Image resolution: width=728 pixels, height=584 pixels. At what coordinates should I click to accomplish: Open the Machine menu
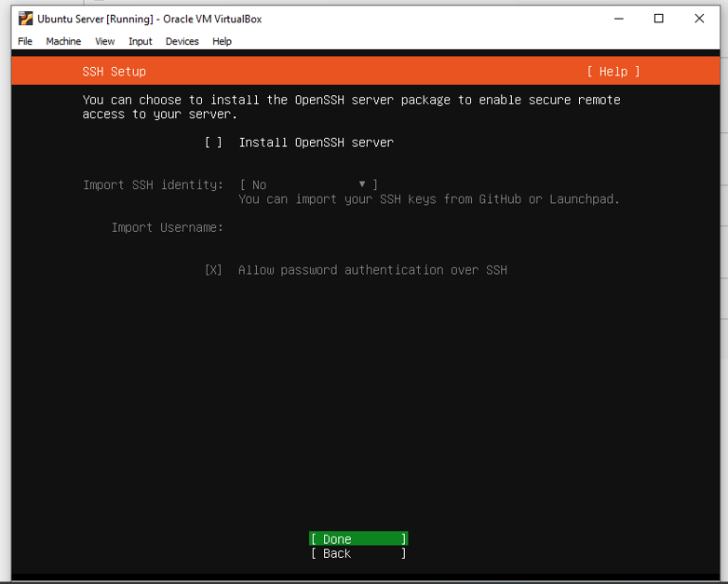[x=63, y=41]
